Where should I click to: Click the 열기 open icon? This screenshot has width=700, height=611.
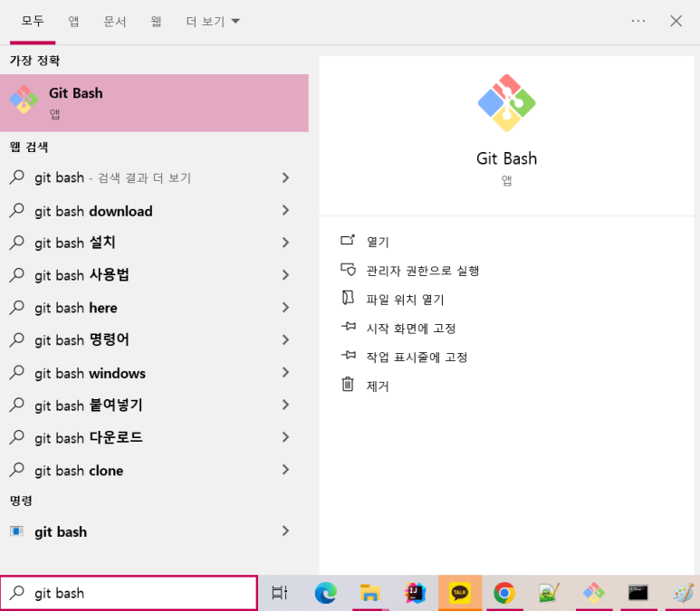[348, 241]
